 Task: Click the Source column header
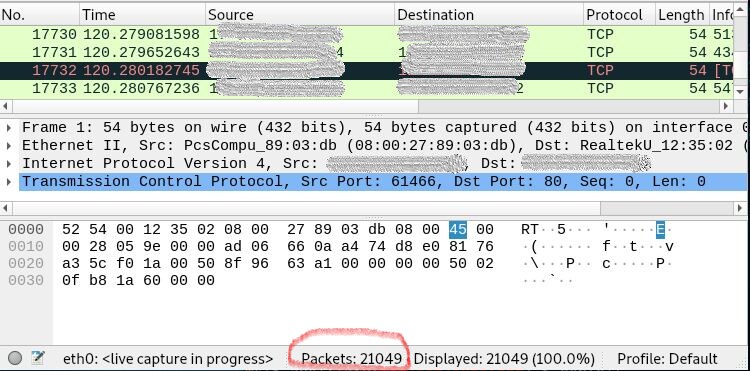pos(300,15)
